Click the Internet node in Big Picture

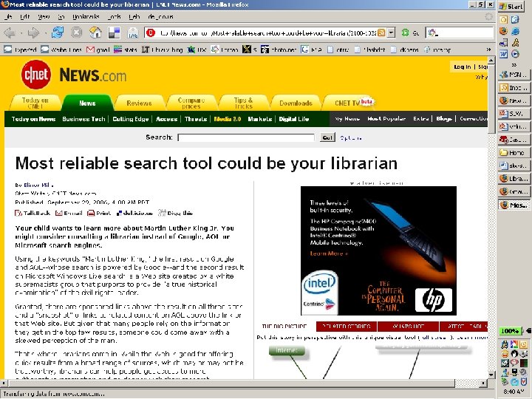[x=287, y=350]
